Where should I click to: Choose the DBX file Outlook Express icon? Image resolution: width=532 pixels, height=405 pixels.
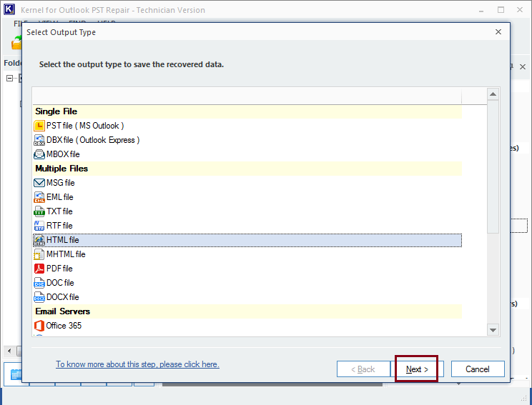[x=39, y=140]
